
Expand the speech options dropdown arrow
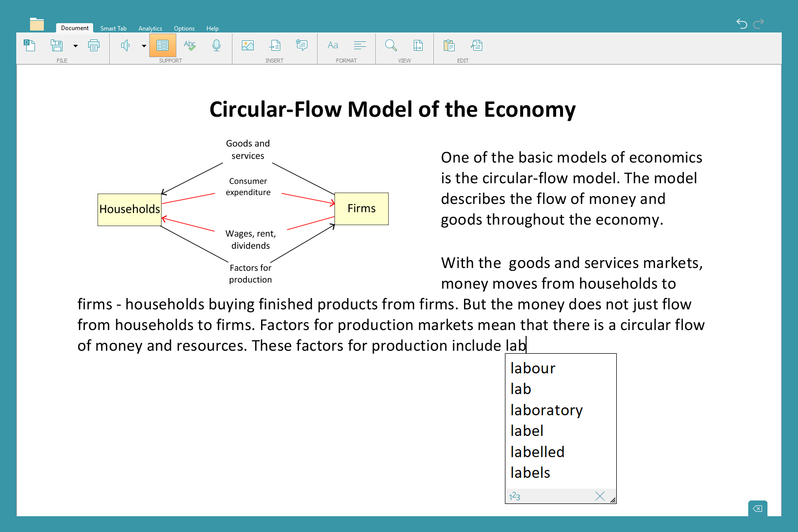point(144,46)
